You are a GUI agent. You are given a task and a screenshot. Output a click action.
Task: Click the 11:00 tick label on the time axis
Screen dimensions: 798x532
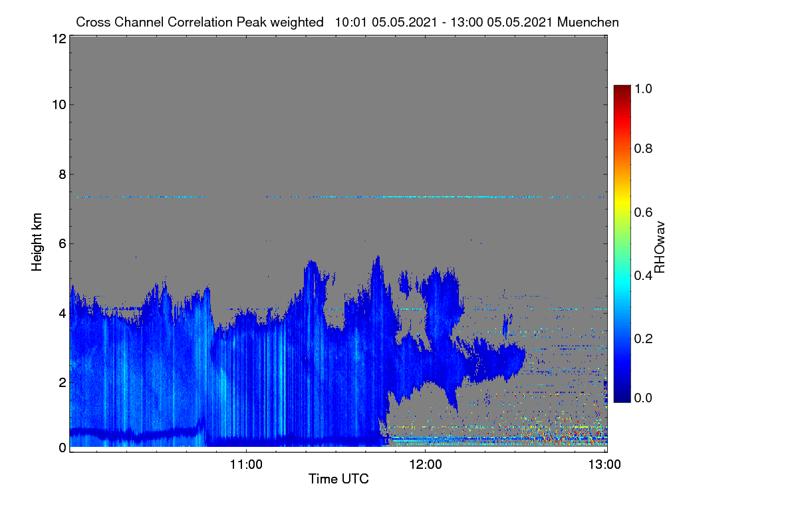pos(246,464)
